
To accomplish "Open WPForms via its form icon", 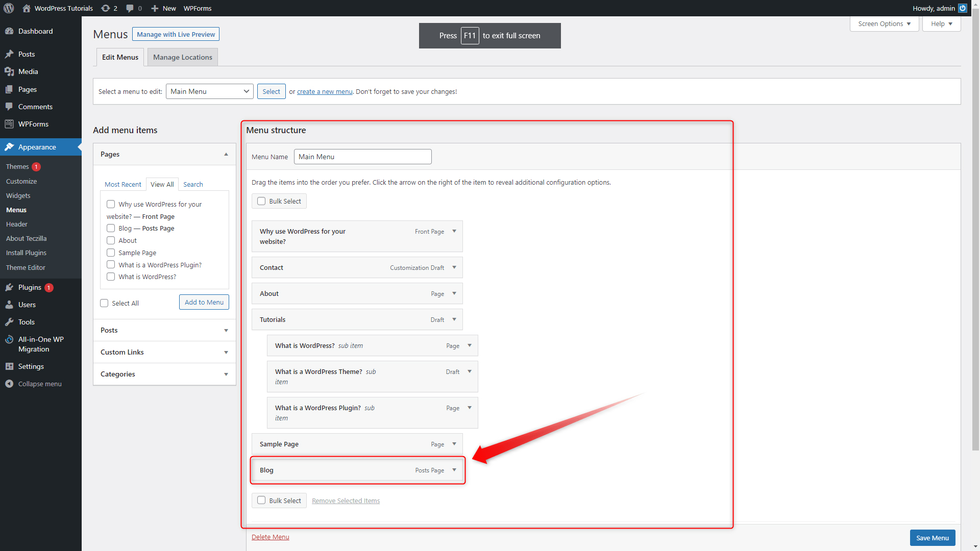I will pyautogui.click(x=9, y=124).
